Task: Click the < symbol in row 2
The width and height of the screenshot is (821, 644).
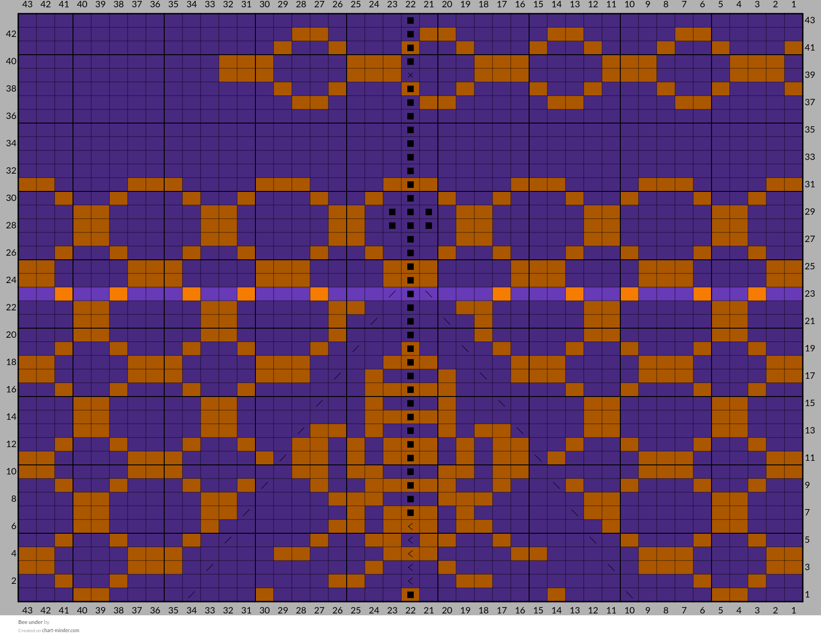Action: [410, 581]
